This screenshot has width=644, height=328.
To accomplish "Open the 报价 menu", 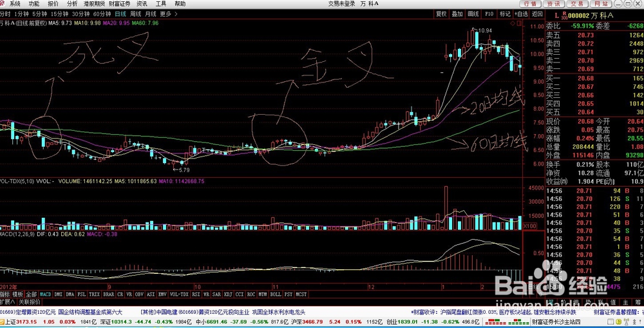I will 53,4.
